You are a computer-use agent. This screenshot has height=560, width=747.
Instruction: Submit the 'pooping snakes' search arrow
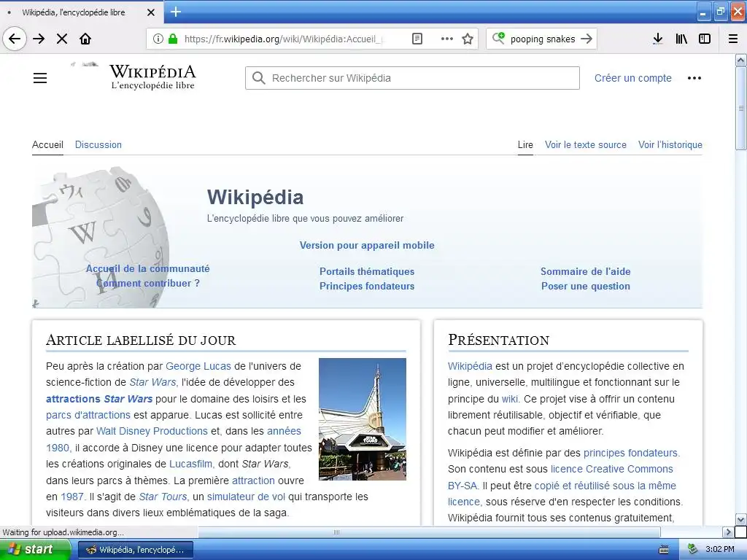(587, 39)
